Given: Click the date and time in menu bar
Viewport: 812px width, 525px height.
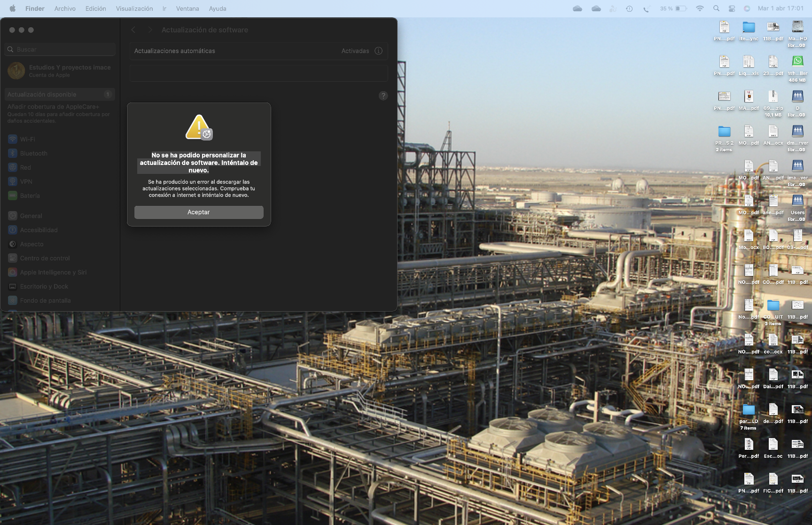Looking at the screenshot, I should (x=780, y=8).
